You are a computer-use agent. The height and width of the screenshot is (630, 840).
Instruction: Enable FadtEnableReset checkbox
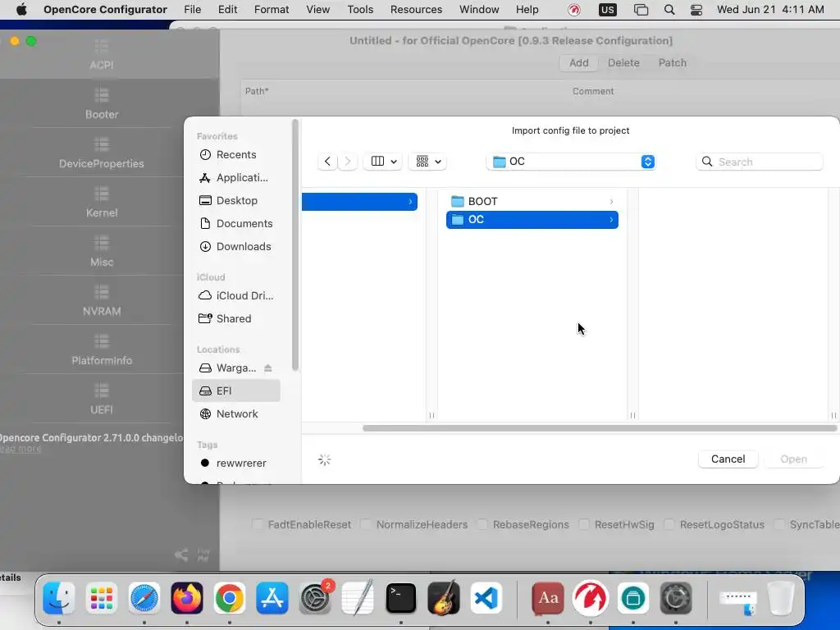258,524
